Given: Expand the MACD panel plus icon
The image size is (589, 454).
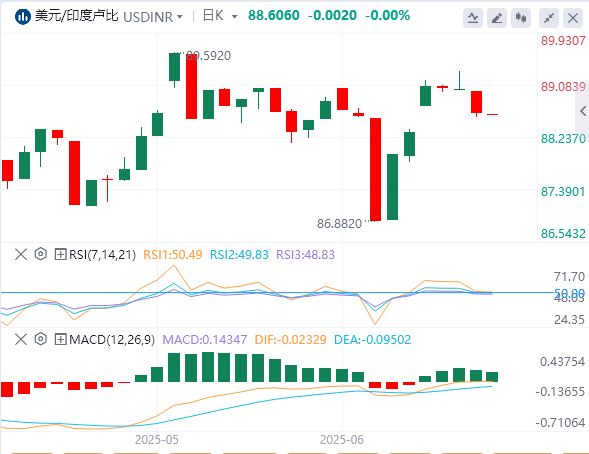Looking at the screenshot, I should pyautogui.click(x=60, y=339).
